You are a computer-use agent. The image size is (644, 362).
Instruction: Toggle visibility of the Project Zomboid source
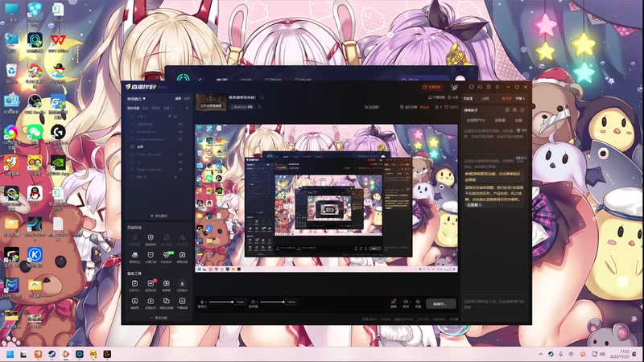pos(180,154)
